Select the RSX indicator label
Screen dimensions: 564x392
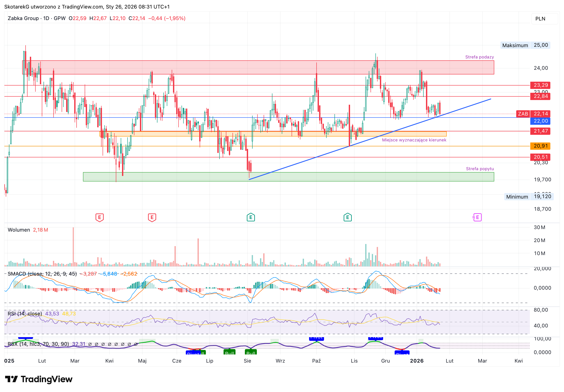(38, 344)
